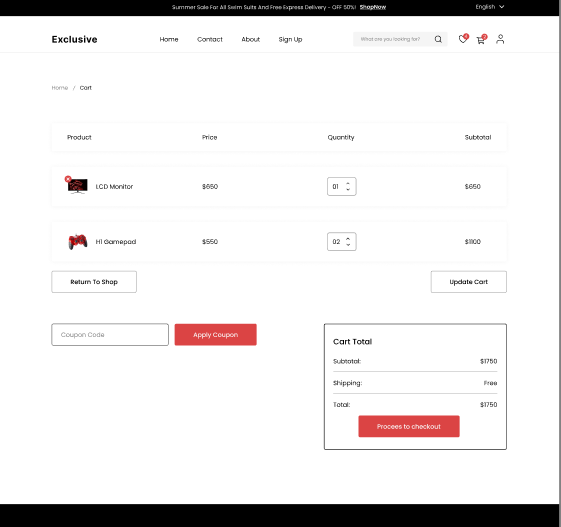This screenshot has height=527, width=561.
Task: Open the Contact menu item
Action: pos(210,39)
